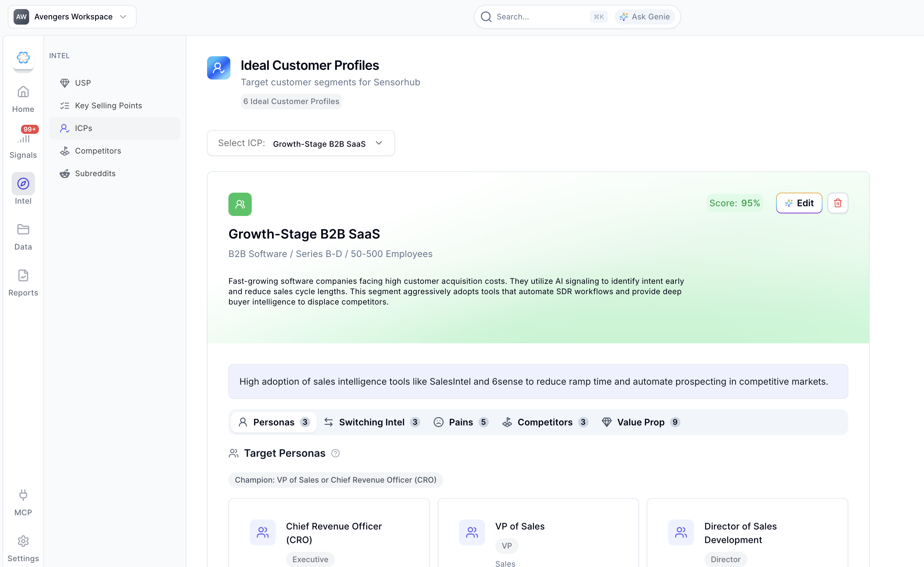Delete the Growth-Stage B2B SaaS profile
The image size is (924, 567).
[x=838, y=203]
